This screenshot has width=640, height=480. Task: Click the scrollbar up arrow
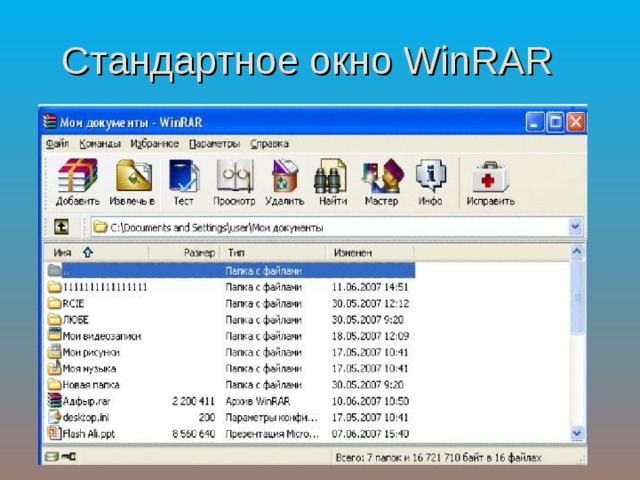577,252
